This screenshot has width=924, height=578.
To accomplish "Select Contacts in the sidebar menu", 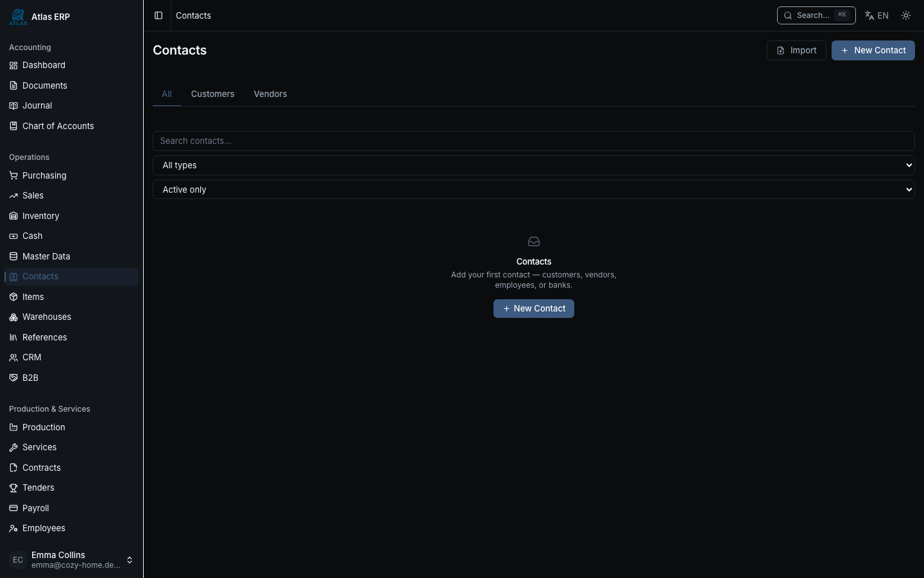I will point(71,277).
